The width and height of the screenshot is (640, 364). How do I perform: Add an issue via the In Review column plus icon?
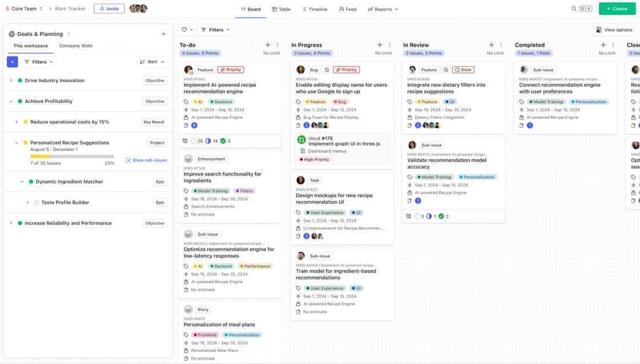point(491,45)
